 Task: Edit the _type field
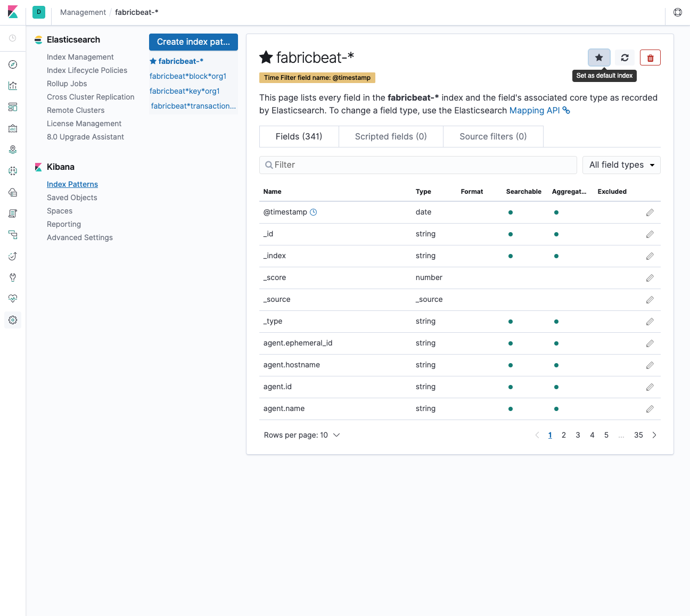point(650,322)
